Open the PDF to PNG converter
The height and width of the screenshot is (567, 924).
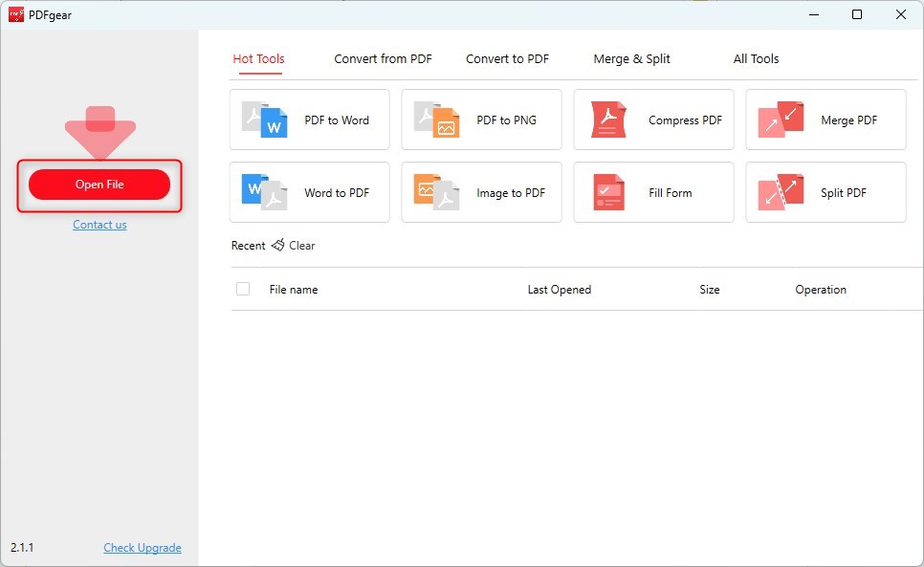point(480,119)
